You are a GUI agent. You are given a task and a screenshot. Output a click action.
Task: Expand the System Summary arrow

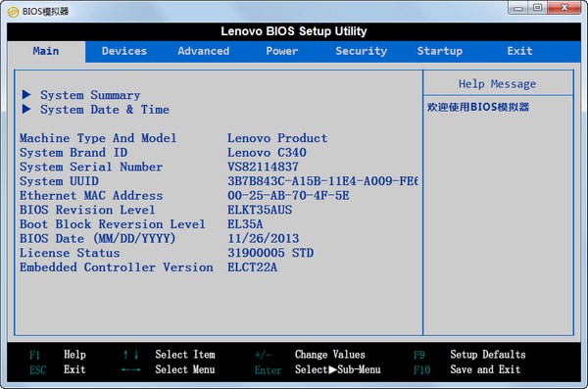click(26, 94)
